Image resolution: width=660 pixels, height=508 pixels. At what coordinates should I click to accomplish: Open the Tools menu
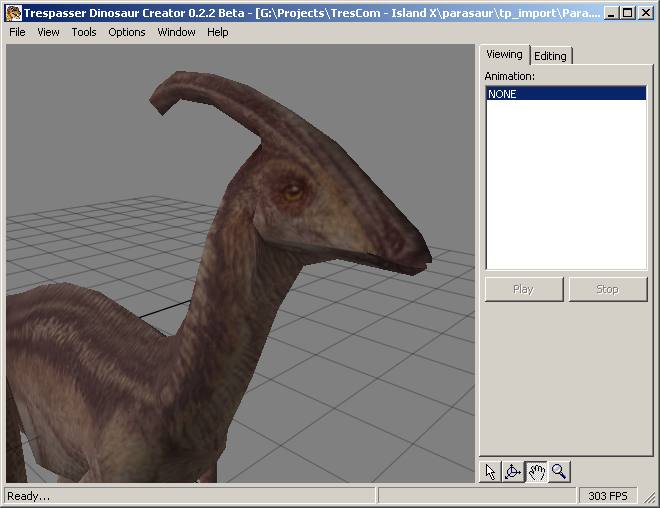click(x=84, y=32)
